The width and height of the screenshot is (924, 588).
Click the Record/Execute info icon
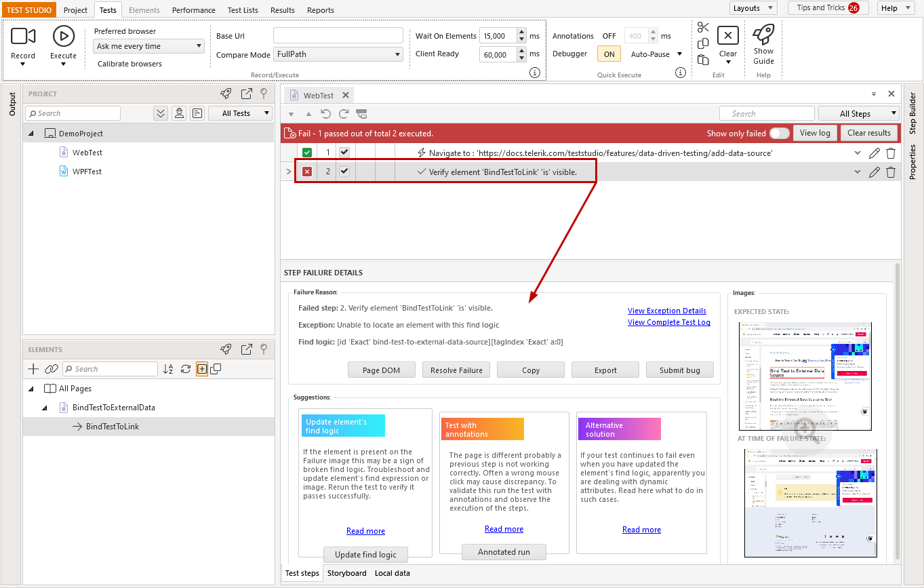click(534, 73)
